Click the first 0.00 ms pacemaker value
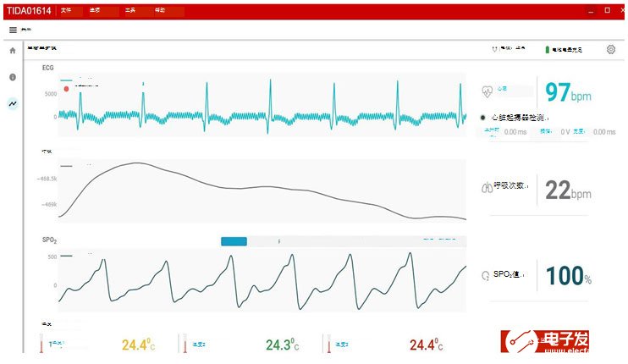The image size is (628, 364). tap(515, 132)
